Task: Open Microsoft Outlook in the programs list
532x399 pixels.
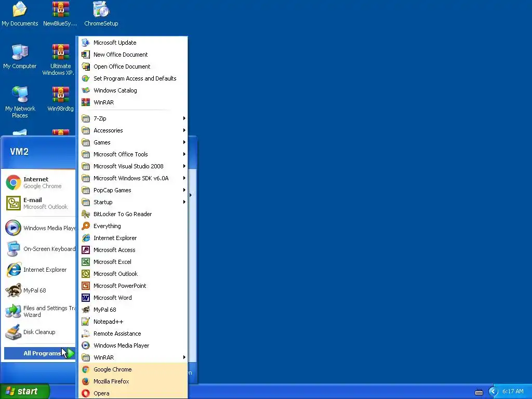Action: [132, 274]
